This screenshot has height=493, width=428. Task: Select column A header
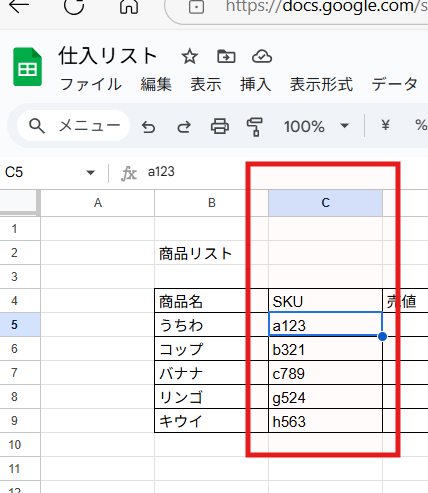point(98,203)
